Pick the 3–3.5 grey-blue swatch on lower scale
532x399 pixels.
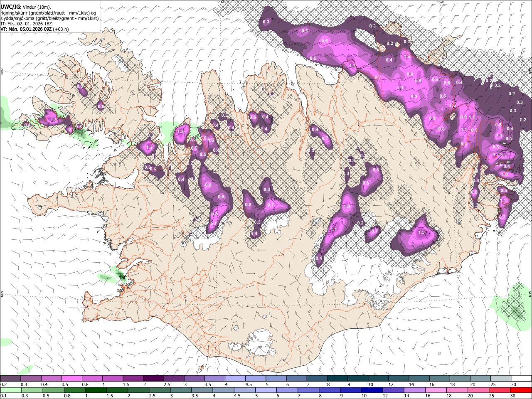point(180,390)
